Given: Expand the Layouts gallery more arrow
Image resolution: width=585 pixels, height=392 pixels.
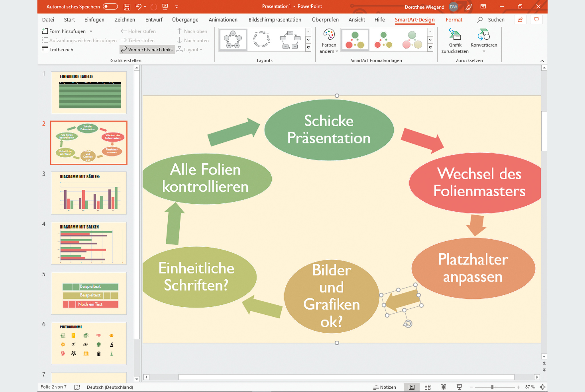Looking at the screenshot, I should 308,48.
